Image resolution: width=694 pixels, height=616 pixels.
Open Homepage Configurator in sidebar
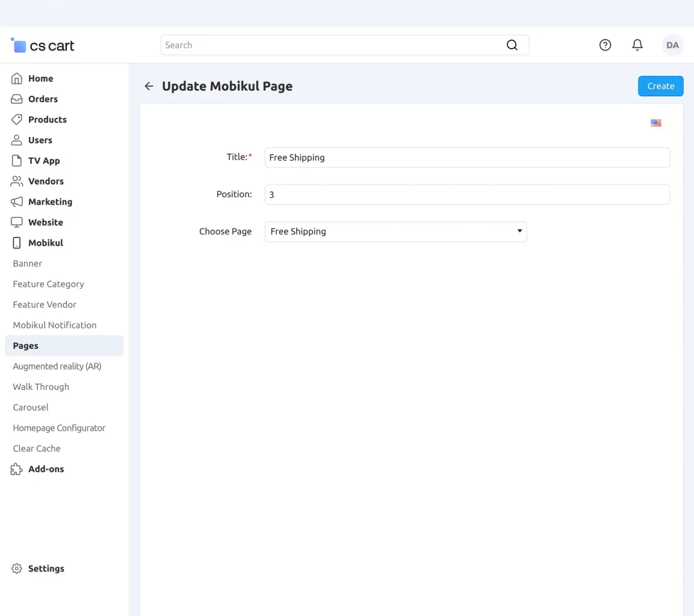(59, 428)
